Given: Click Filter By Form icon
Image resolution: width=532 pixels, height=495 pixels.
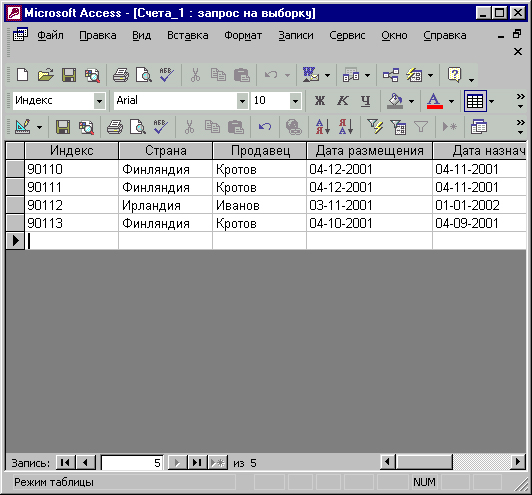Looking at the screenshot, I should (x=398, y=127).
